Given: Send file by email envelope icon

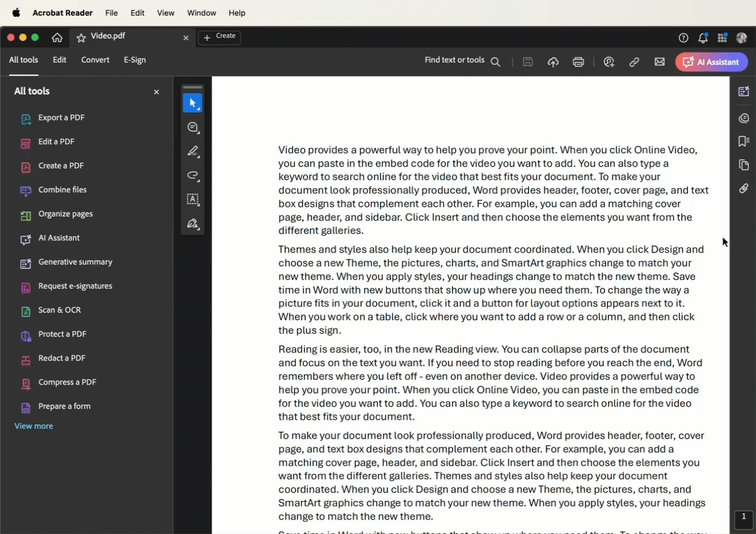Looking at the screenshot, I should coord(660,62).
